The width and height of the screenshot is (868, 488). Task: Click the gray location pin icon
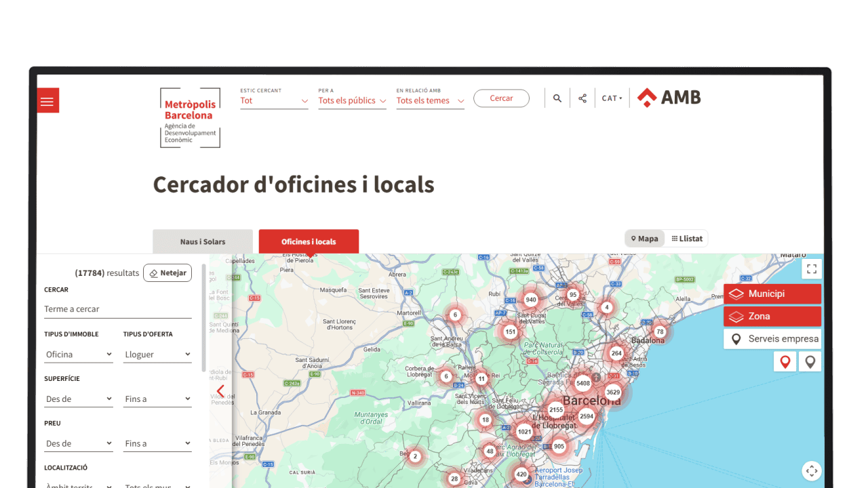(810, 361)
